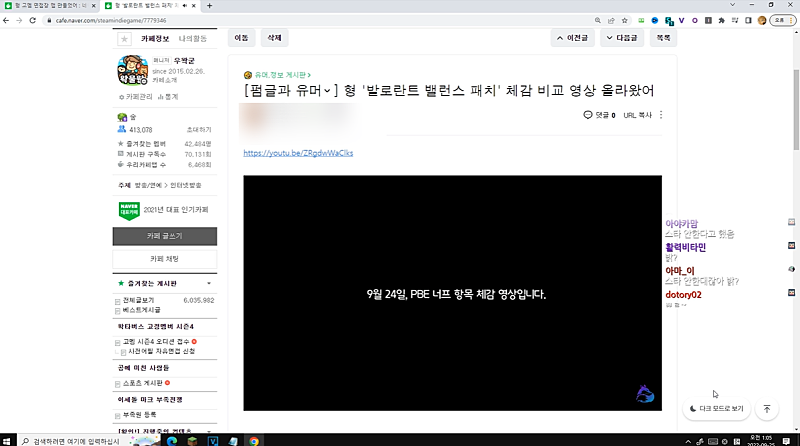Click the cafe profile thumbnail image
The image size is (800, 446).
[131, 72]
